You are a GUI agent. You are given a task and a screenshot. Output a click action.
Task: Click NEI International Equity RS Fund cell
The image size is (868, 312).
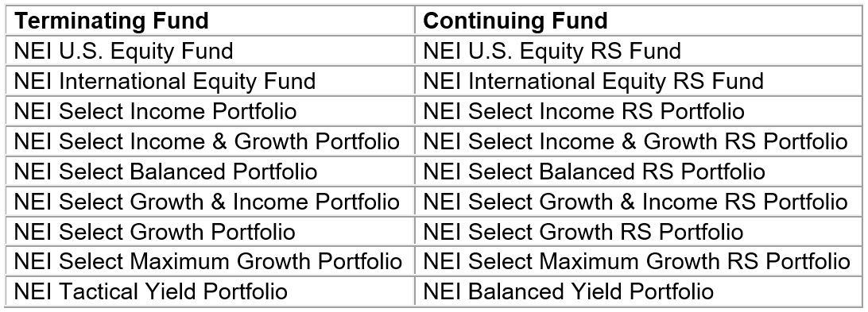(638, 81)
